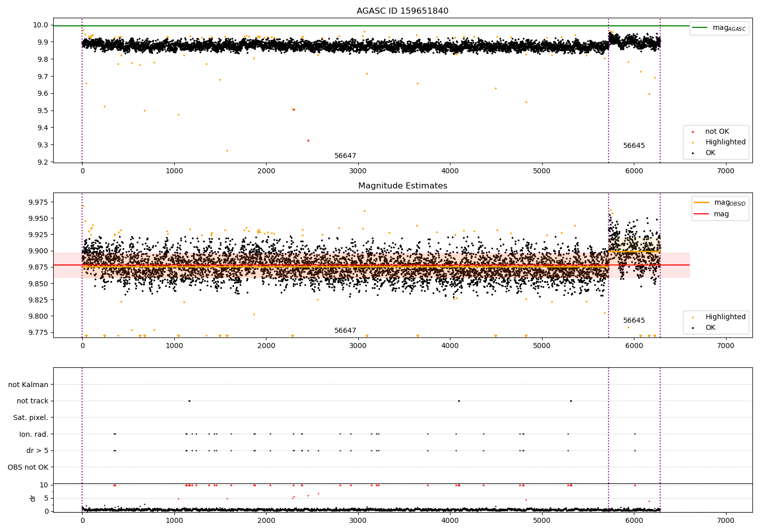
Task: Click x-axis tick "2000" under the bottom plot
Action: tap(267, 520)
